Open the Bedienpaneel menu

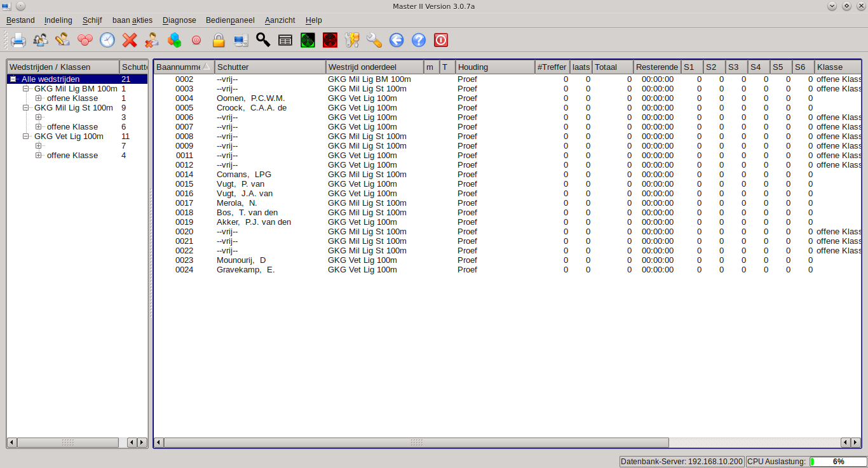click(230, 20)
